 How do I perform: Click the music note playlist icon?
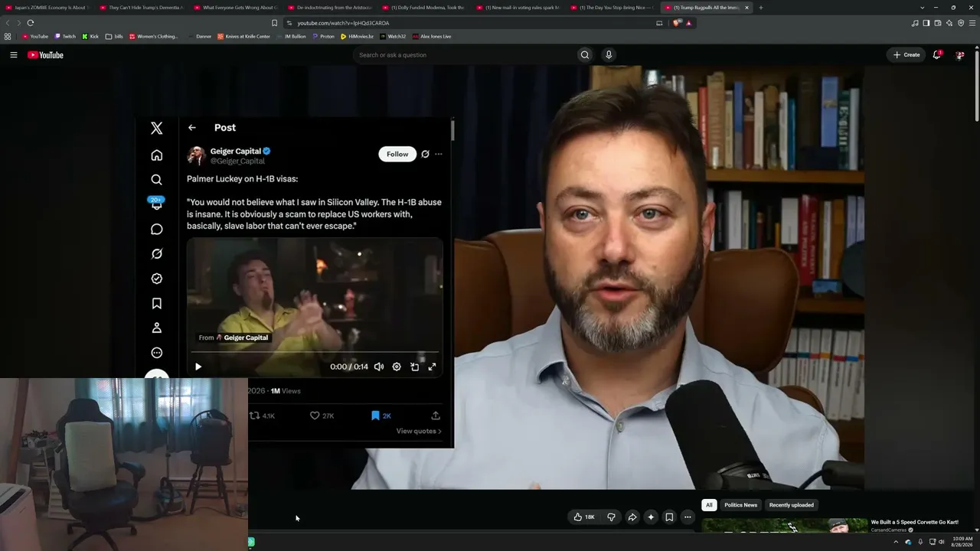915,23
